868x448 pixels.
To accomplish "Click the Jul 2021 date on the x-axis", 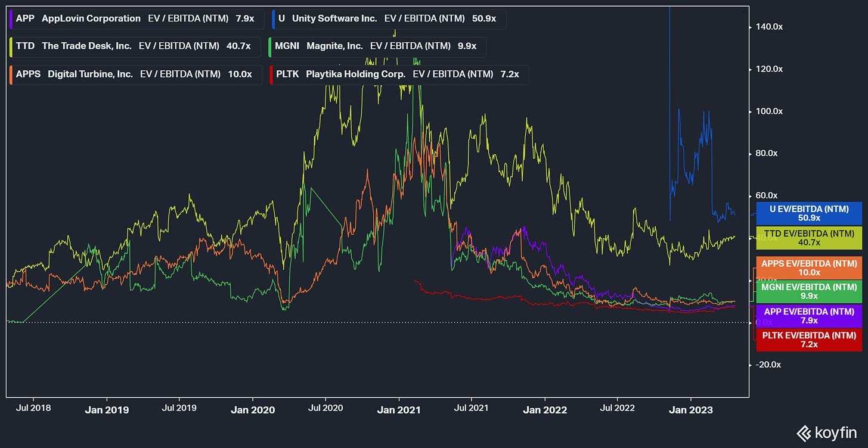I will (x=472, y=408).
